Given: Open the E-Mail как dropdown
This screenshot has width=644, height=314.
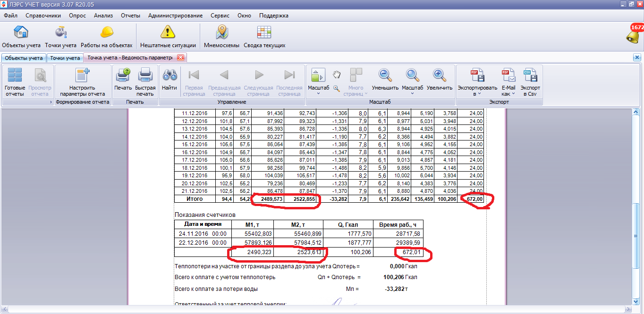Looking at the screenshot, I should [508, 82].
